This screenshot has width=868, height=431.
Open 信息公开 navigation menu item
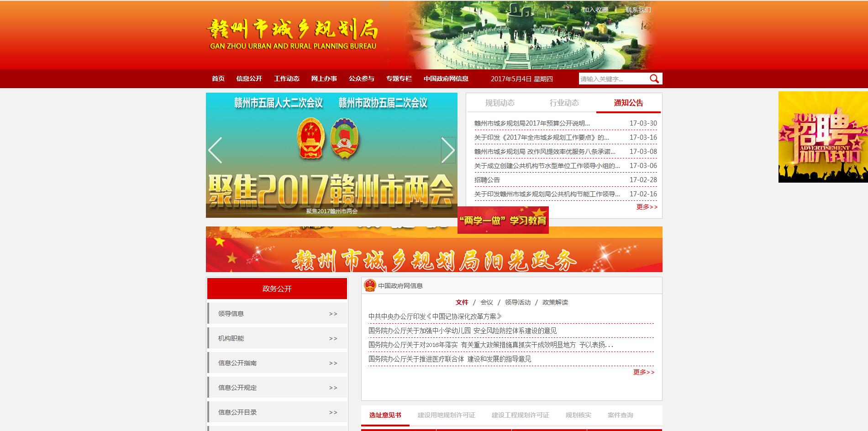point(249,79)
